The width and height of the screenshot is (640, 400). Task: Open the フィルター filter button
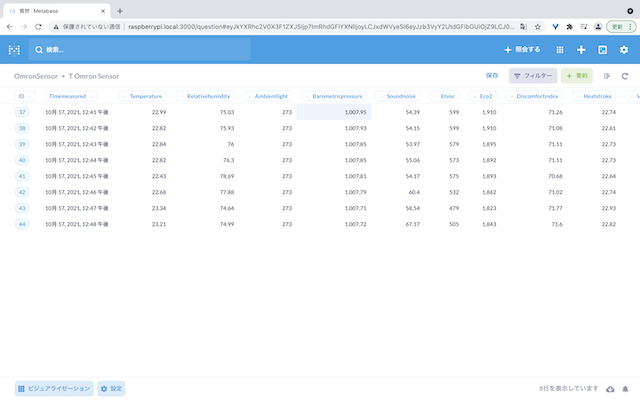point(533,76)
